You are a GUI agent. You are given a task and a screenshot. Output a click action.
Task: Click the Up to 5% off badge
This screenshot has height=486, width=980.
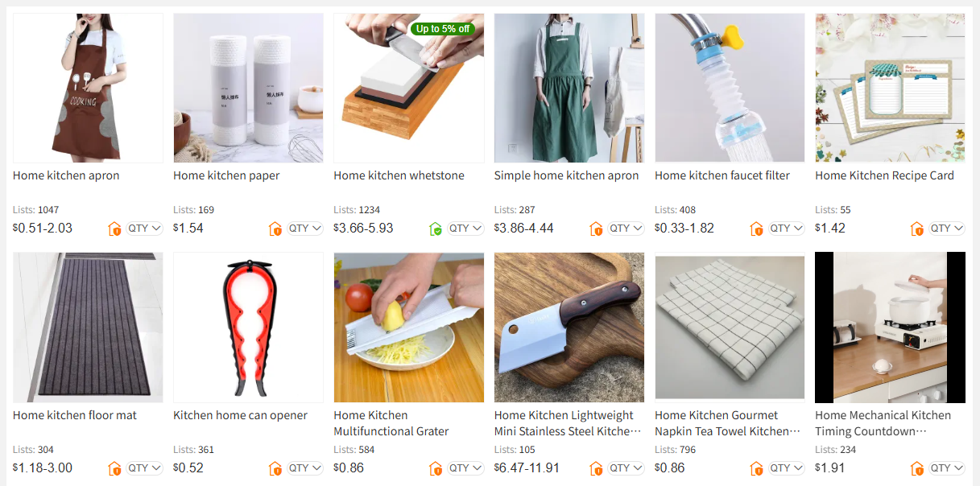pos(443,29)
